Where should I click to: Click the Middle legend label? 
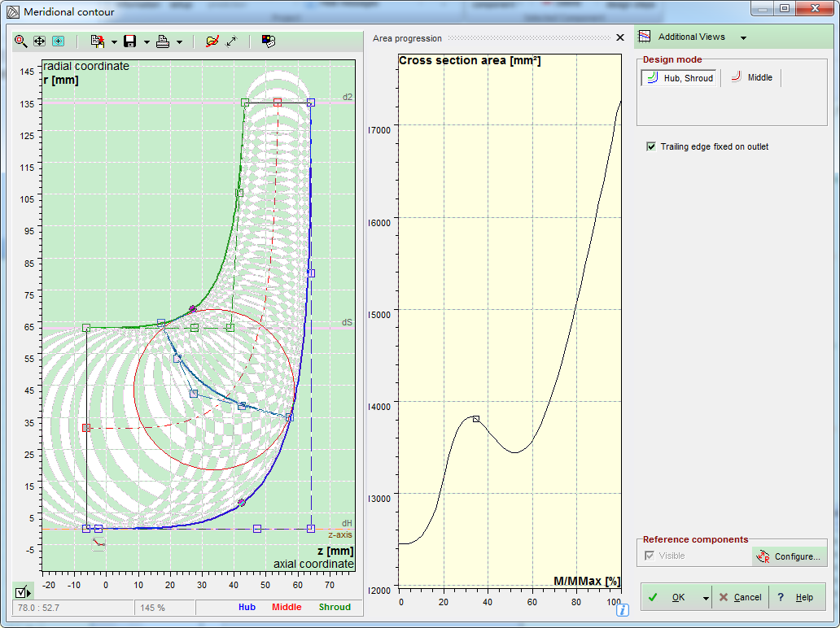tap(287, 607)
